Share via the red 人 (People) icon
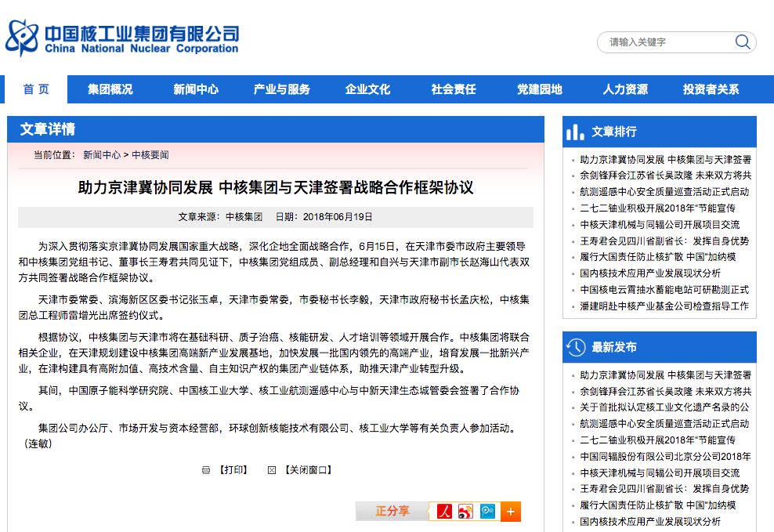 click(444, 512)
